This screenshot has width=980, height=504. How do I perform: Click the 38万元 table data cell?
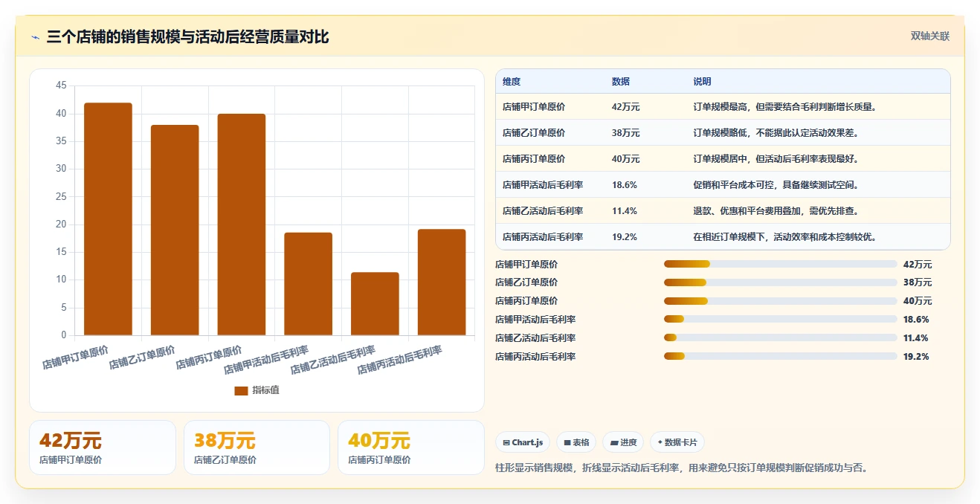pyautogui.click(x=626, y=133)
